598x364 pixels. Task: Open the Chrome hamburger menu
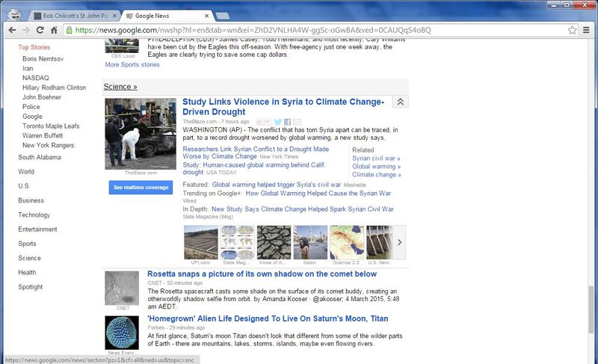[587, 31]
